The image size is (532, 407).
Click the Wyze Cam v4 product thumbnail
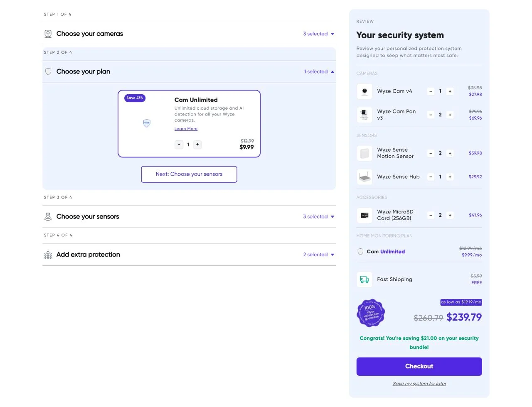pyautogui.click(x=365, y=91)
